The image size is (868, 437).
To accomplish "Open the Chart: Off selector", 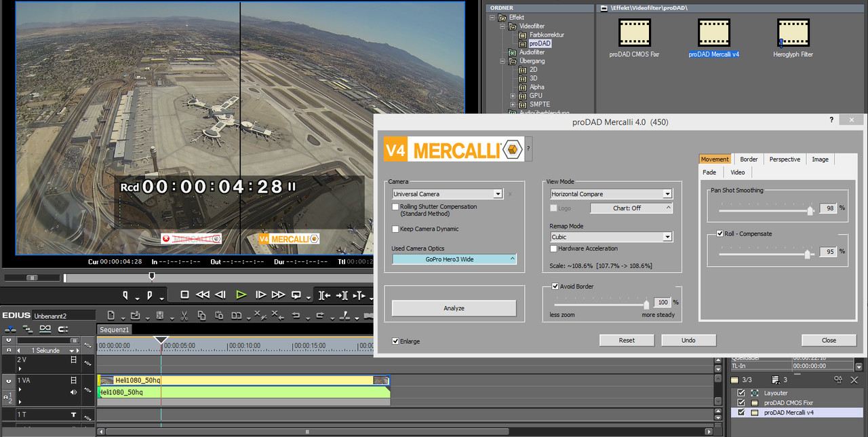I will (x=631, y=208).
